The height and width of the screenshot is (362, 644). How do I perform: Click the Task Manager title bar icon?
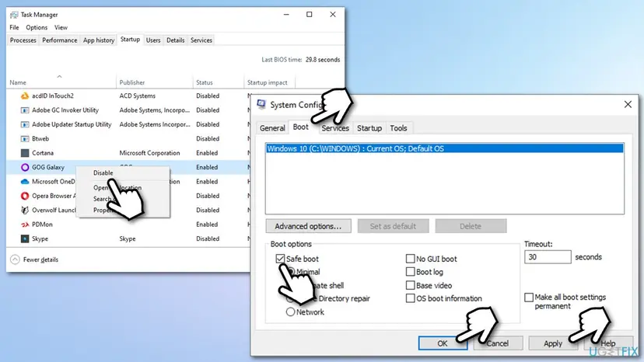(x=14, y=15)
